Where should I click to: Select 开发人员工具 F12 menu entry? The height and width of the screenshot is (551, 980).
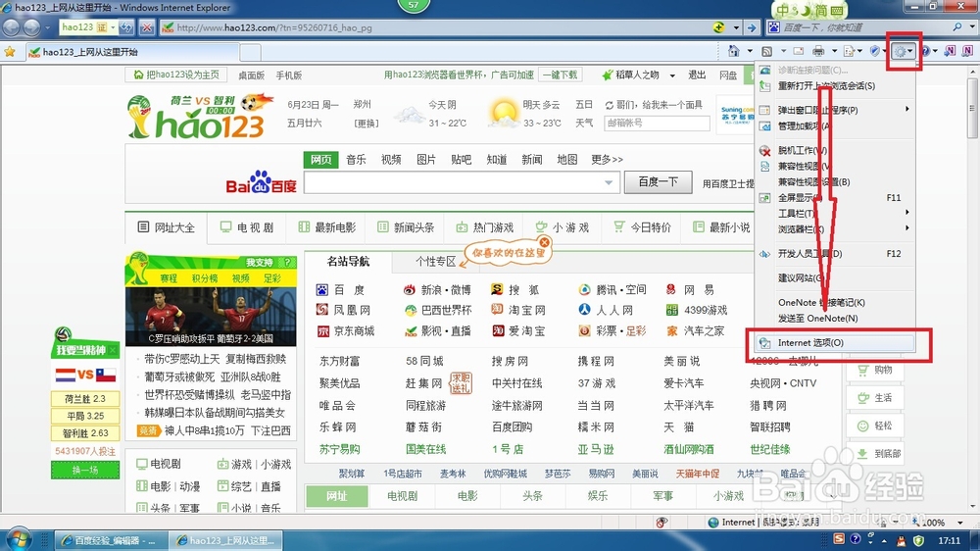[834, 253]
